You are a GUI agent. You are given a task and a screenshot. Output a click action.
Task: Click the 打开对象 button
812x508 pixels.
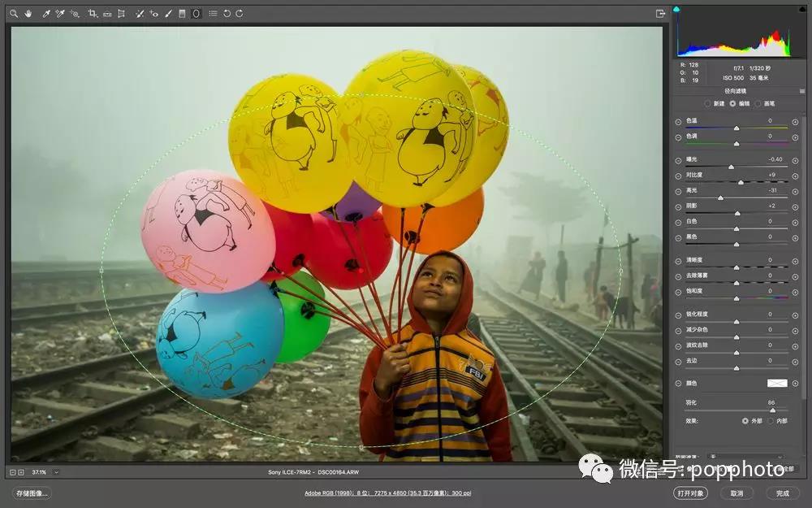(x=690, y=493)
